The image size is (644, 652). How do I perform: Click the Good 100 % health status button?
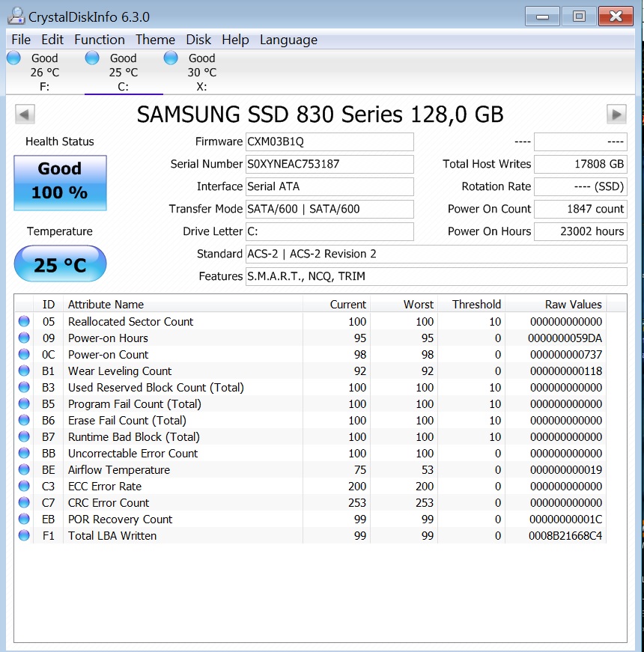61,183
